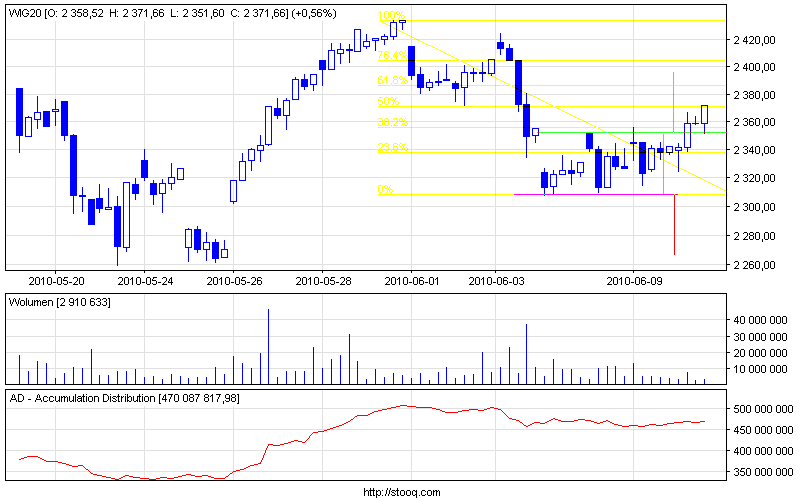
Task: Click the 2010-06-03 date label
Action: coord(496,281)
